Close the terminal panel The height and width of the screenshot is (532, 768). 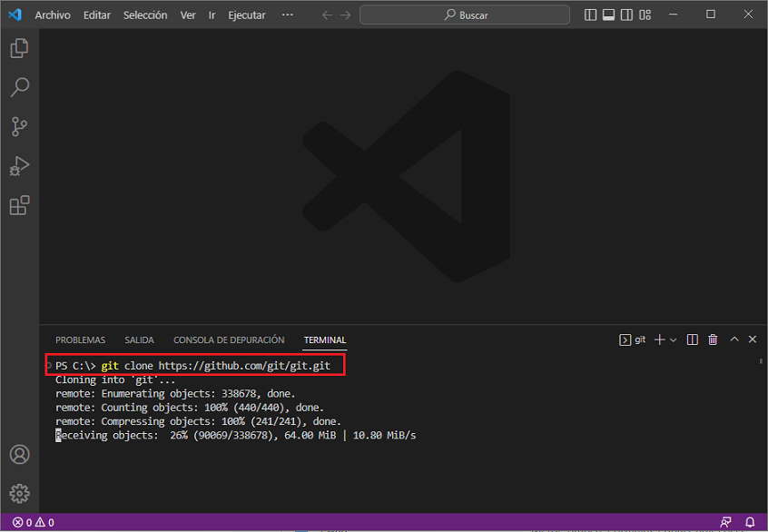(x=753, y=339)
